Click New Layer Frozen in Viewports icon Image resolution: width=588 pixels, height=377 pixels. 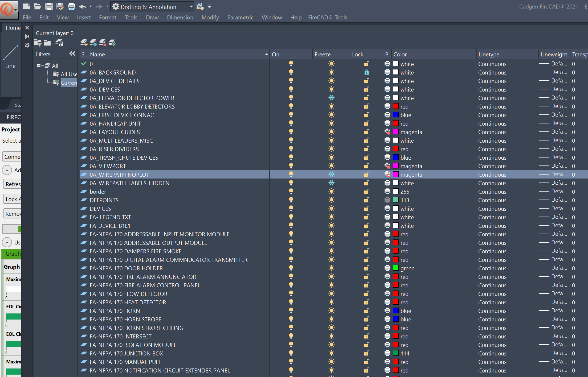coord(93,43)
